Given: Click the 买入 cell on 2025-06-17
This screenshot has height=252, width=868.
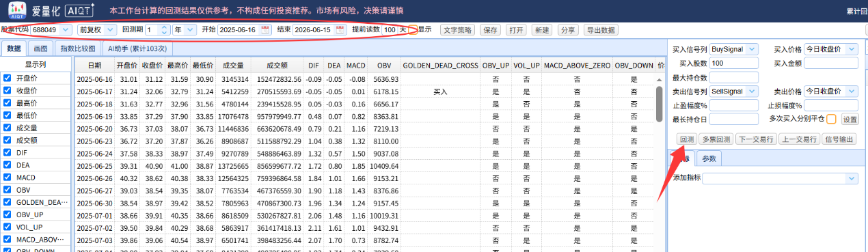Looking at the screenshot, I should [x=440, y=92].
